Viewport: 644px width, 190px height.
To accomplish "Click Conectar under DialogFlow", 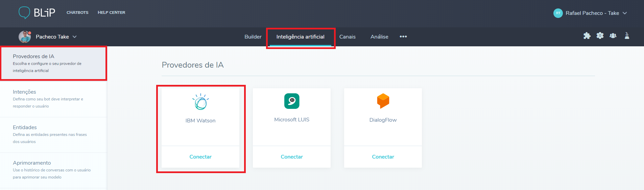I will (383, 157).
